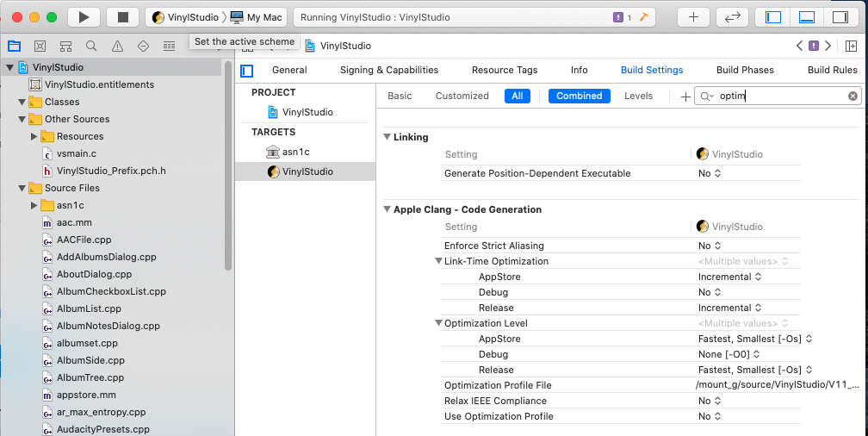This screenshot has height=436, width=868.
Task: Select the asn1c target
Action: pyautogui.click(x=305, y=152)
